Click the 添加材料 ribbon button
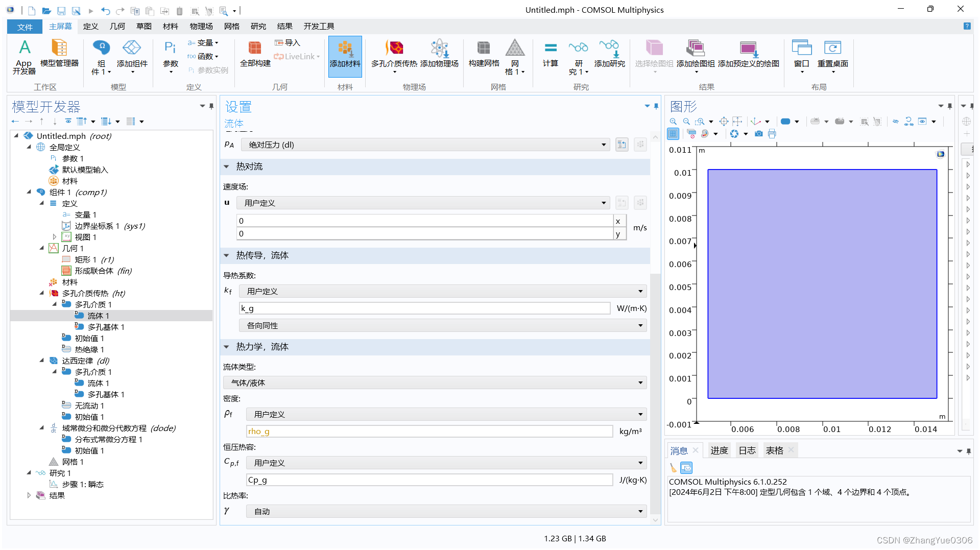The height and width of the screenshot is (550, 980). click(345, 56)
